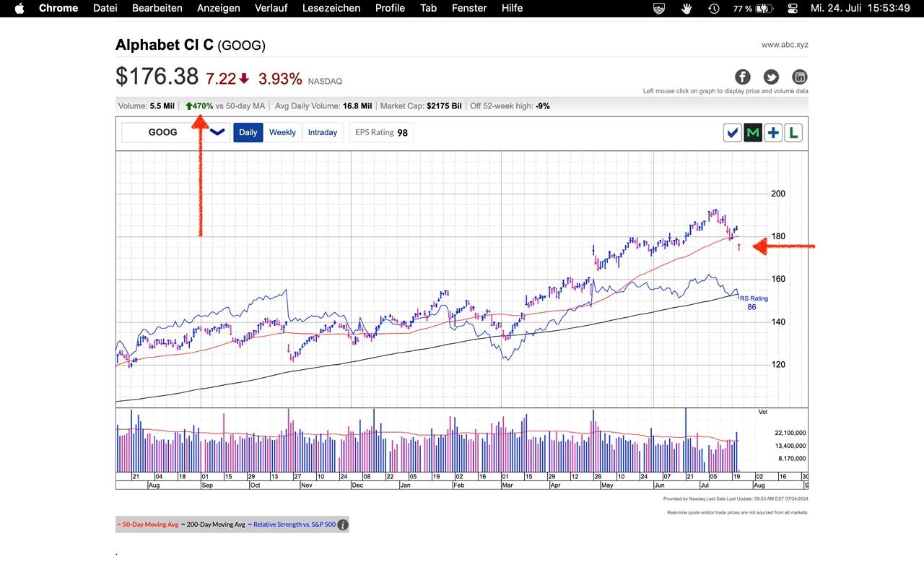Switch the chart to Intraday view
Image resolution: width=924 pixels, height=578 pixels.
pyautogui.click(x=322, y=132)
